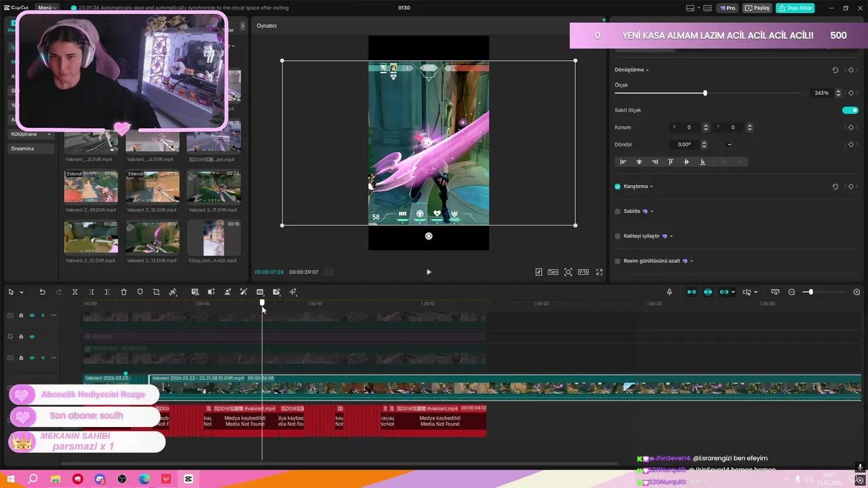The height and width of the screenshot is (488, 868).
Task: Zoom out the timeline with minus magnifier
Action: [x=791, y=292]
